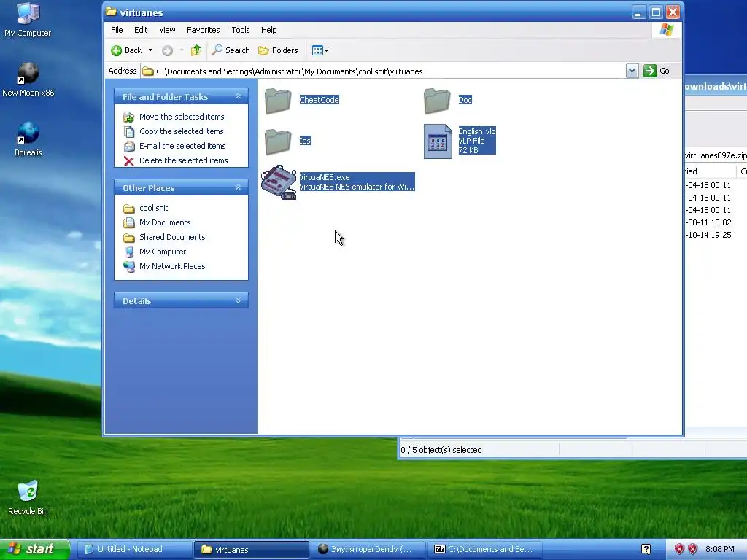The width and height of the screenshot is (747, 560).
Task: Click E-mail the selected items
Action: tap(182, 146)
